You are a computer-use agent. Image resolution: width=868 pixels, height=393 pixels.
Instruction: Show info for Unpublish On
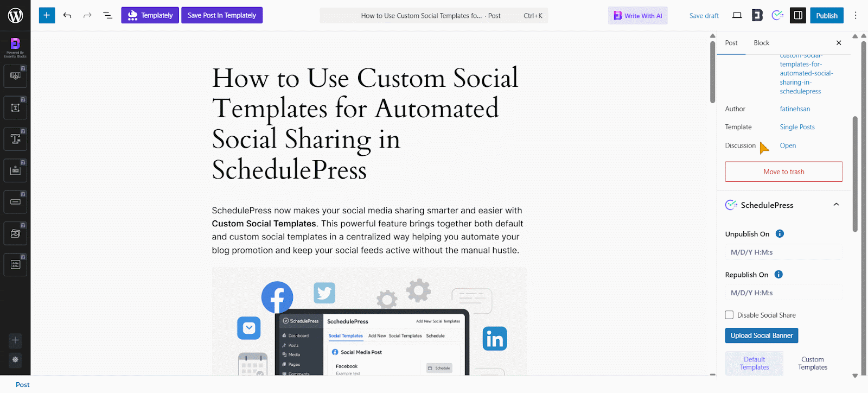tap(780, 234)
